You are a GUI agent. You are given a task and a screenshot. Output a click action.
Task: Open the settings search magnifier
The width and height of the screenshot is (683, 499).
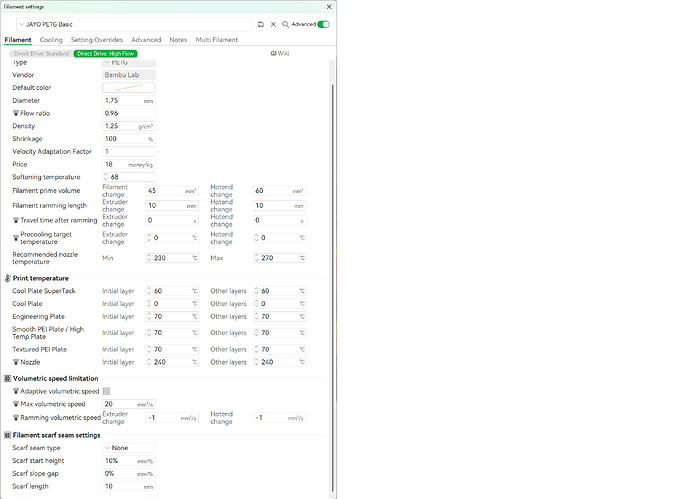[x=285, y=24]
